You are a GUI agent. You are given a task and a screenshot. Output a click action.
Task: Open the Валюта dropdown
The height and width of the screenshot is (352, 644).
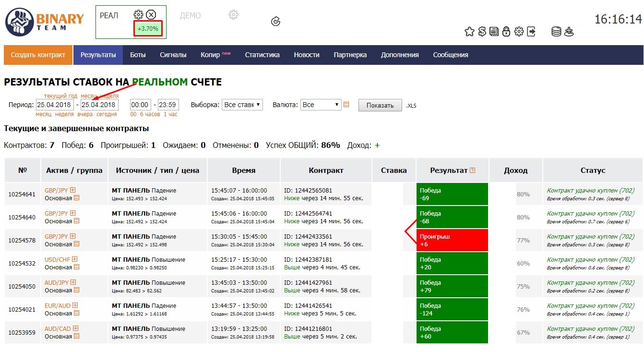click(321, 105)
